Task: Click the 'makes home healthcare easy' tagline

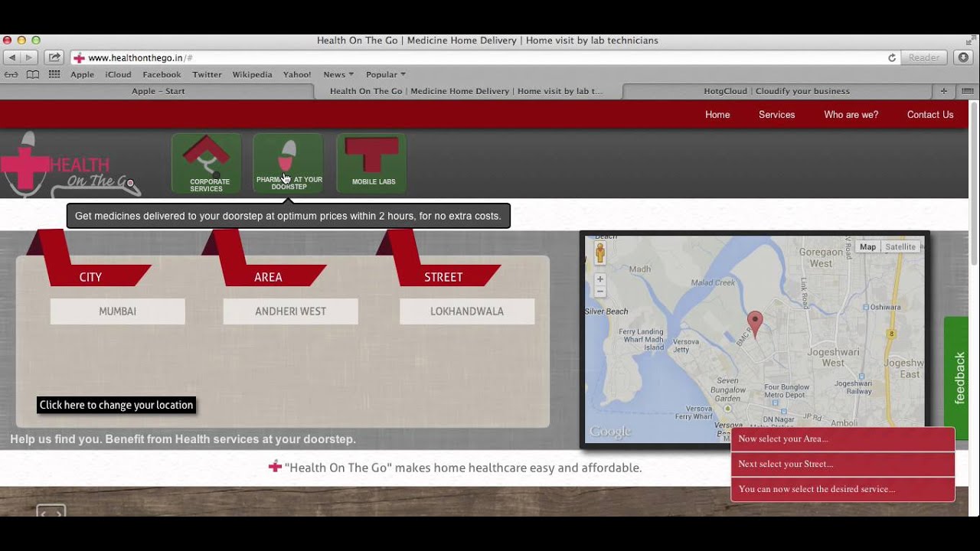Action: (x=456, y=468)
